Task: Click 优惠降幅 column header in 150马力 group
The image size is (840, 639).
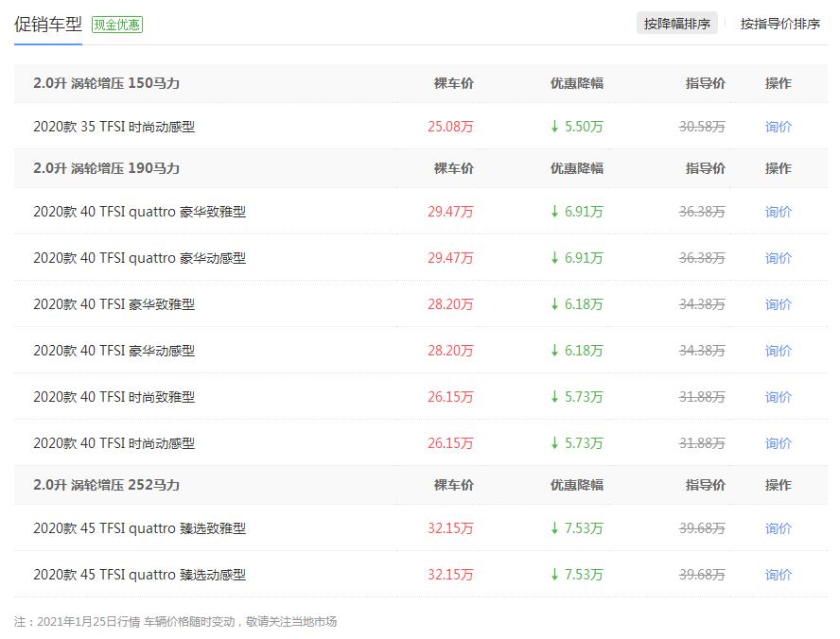Action: click(x=577, y=83)
